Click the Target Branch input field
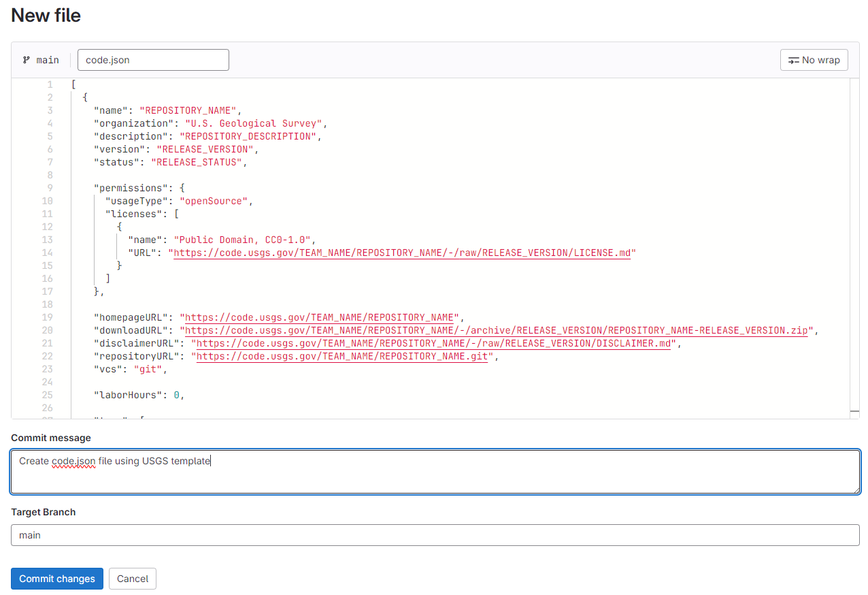Screen dimensions: 868x595 435,535
